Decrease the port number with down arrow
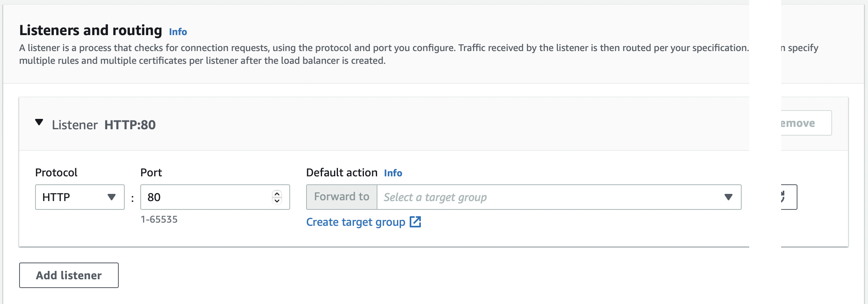Viewport: 868px width, 304px height. [277, 201]
